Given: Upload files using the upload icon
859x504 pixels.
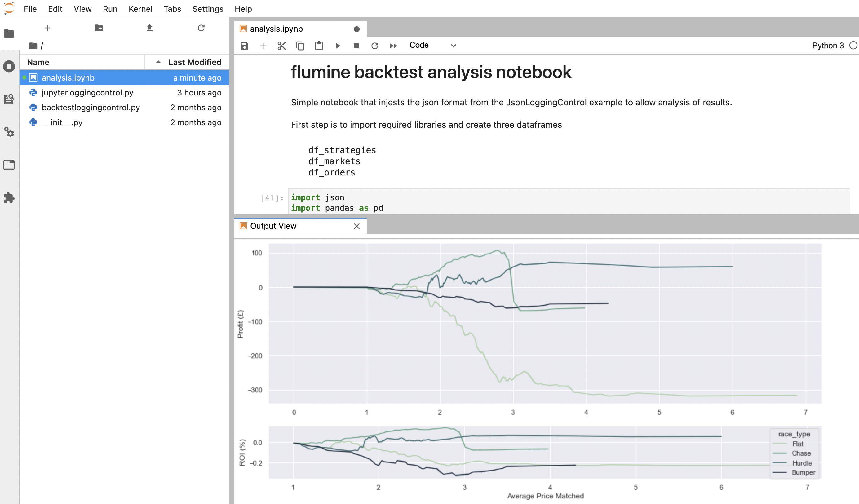Looking at the screenshot, I should point(149,28).
